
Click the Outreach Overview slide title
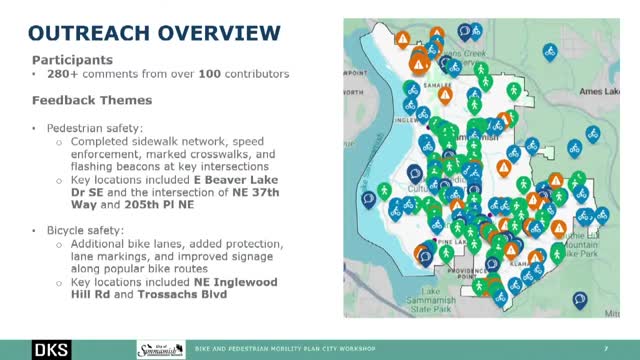tap(154, 33)
